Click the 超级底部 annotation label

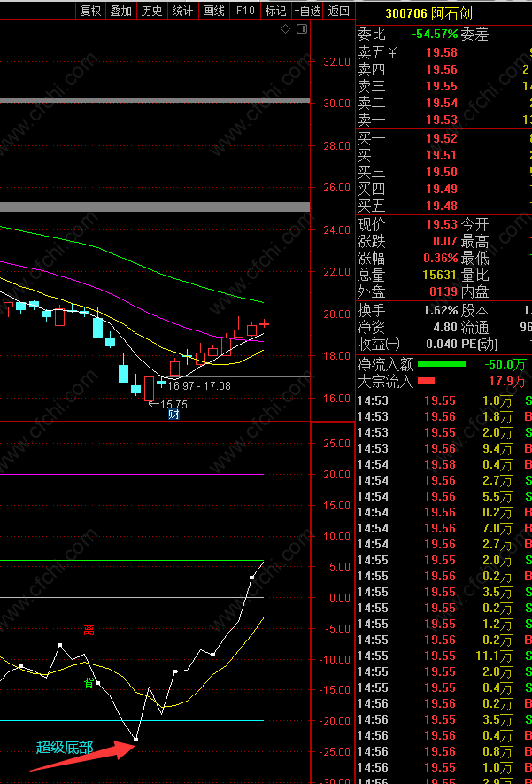(x=65, y=748)
